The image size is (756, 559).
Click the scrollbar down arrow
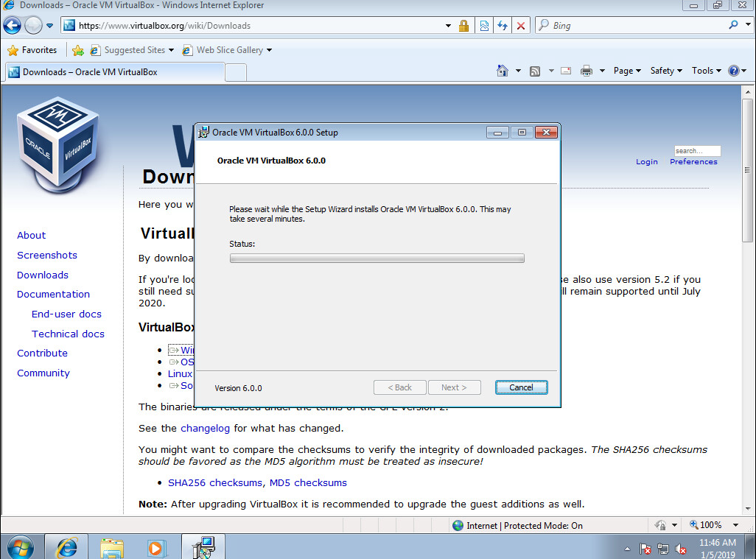click(x=748, y=509)
